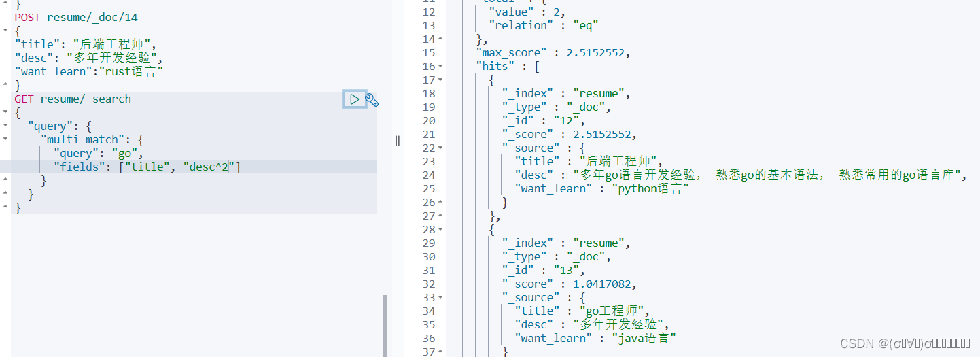Viewport: 980px width, 357px height.
Task: Collapse first hit object on line 17
Action: 440,80
